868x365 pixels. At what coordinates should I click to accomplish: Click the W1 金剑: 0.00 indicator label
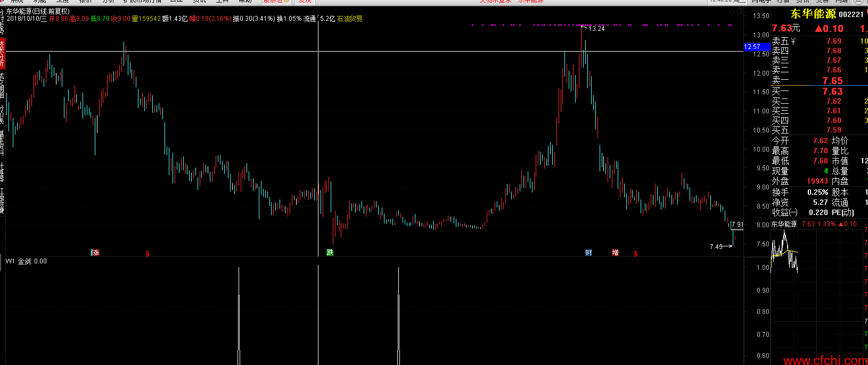click(x=26, y=261)
